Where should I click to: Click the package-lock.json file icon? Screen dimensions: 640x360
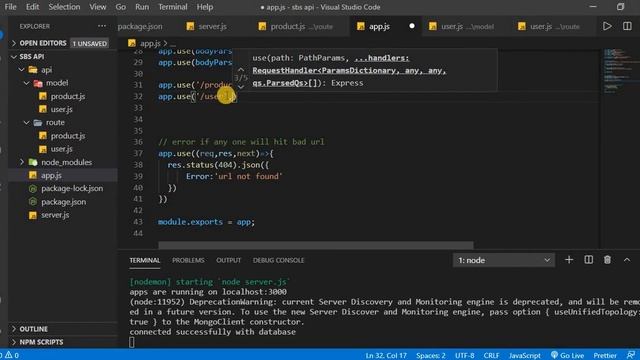(x=33, y=189)
